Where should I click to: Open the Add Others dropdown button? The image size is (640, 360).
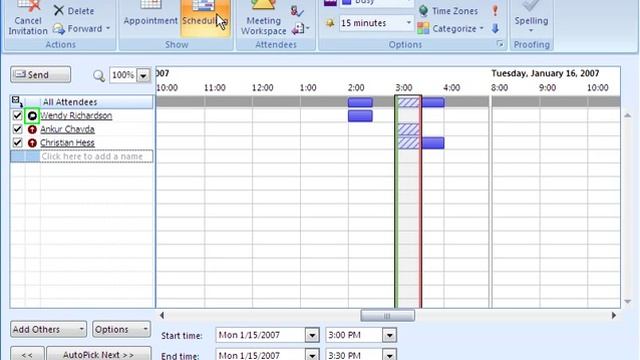(x=48, y=329)
